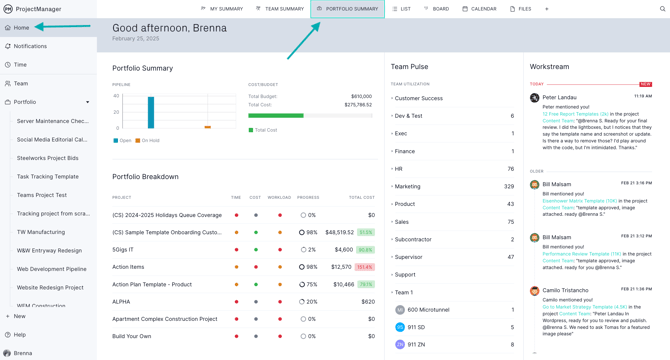This screenshot has width=670, height=360.
Task: Click the green cost dot for 50igs IT
Action: [x=256, y=250]
